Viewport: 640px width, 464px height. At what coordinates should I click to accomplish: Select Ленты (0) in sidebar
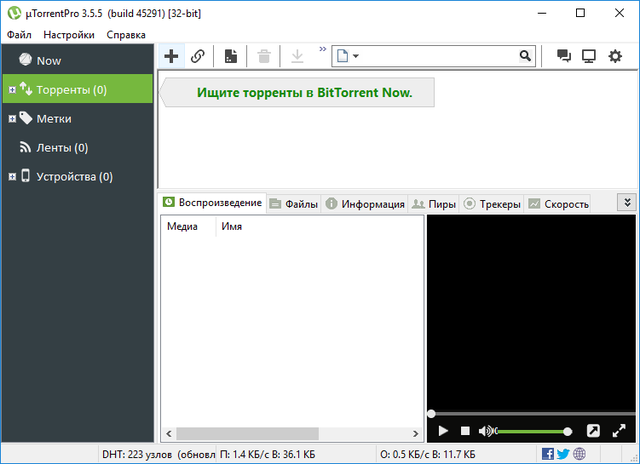62,148
